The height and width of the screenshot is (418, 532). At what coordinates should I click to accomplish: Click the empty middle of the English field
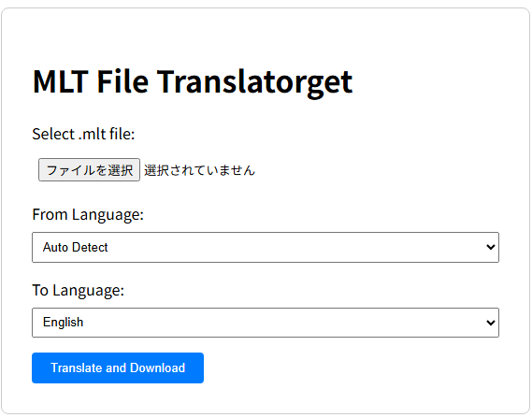[266, 323]
